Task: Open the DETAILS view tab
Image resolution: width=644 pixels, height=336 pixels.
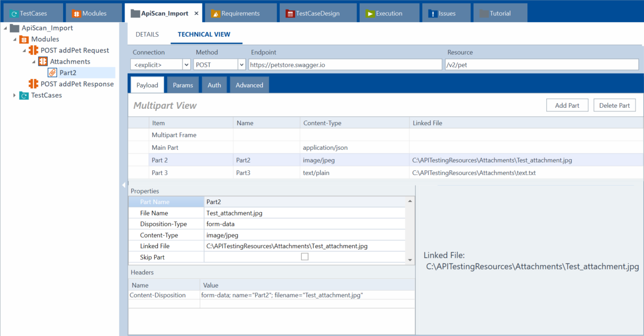Action: click(147, 35)
